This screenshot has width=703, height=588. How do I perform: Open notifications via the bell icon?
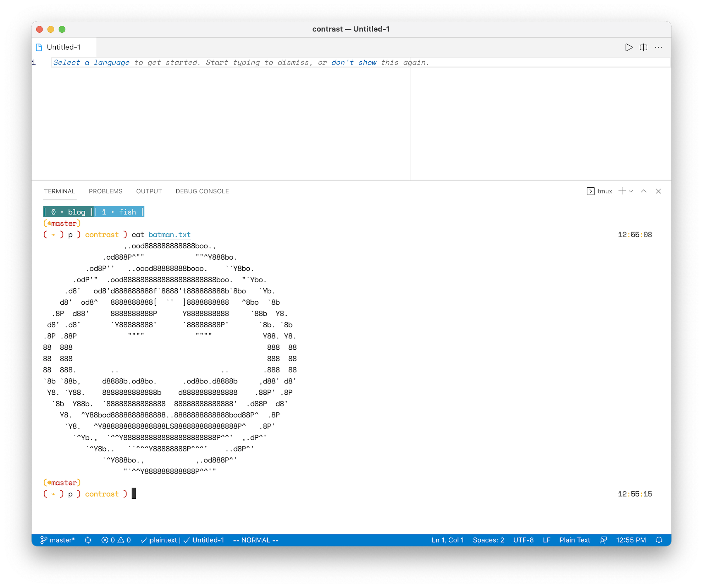659,540
